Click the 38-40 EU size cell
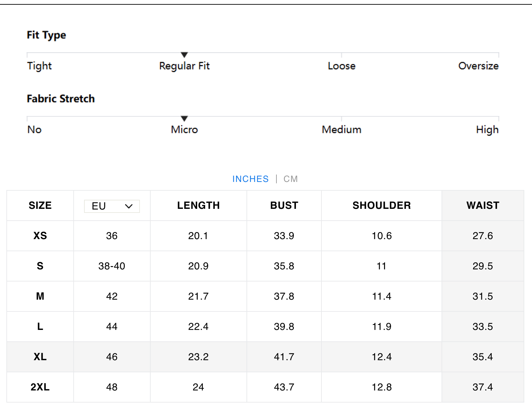Viewport: 532px width, 415px height. pos(112,266)
